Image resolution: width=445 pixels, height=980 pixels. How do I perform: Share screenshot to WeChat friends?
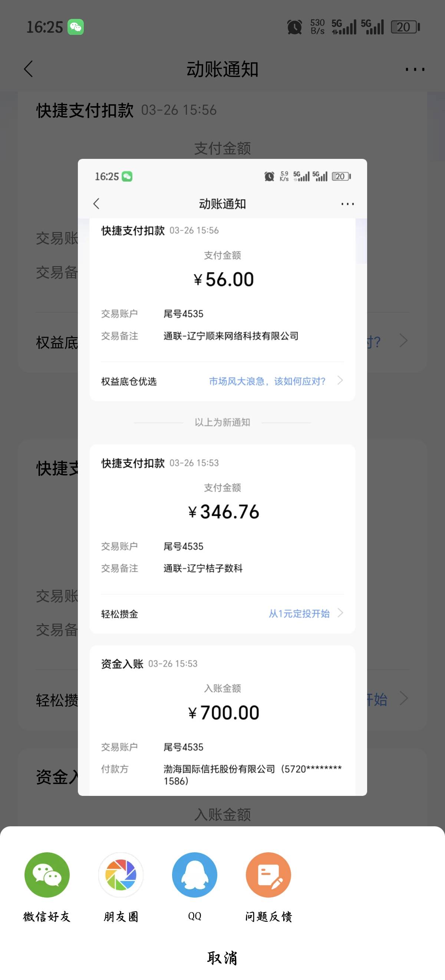pyautogui.click(x=47, y=875)
